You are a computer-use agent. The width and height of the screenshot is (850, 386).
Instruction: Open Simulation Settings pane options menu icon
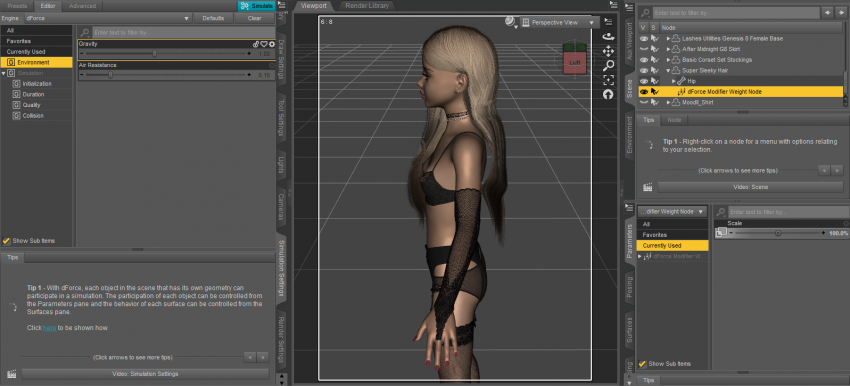coord(281,5)
